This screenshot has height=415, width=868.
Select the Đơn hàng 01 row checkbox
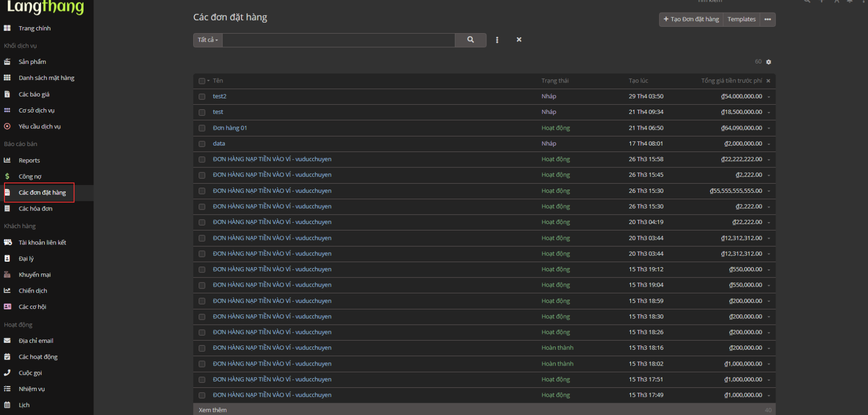(202, 128)
